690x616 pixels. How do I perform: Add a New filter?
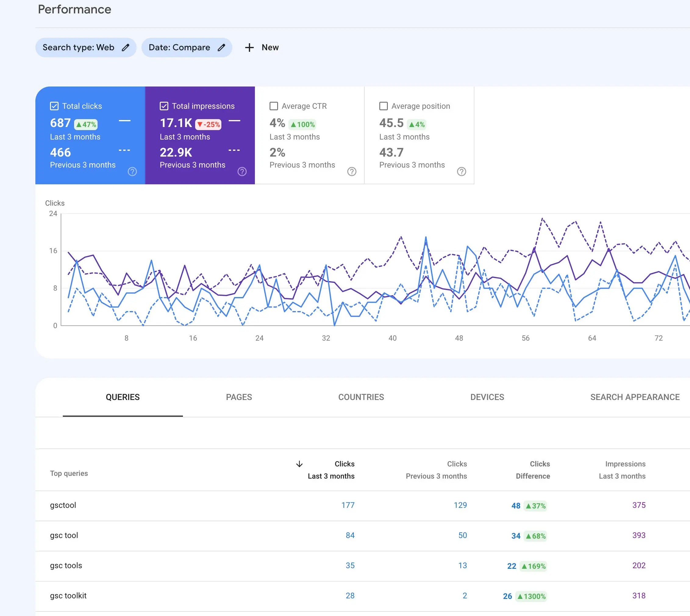[270, 48]
